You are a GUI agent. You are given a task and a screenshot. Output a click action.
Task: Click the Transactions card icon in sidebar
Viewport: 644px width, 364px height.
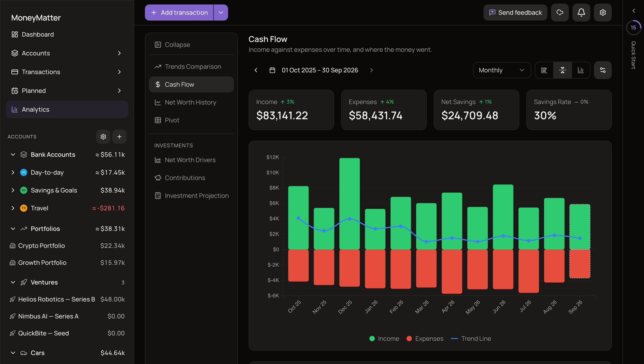[x=15, y=72]
